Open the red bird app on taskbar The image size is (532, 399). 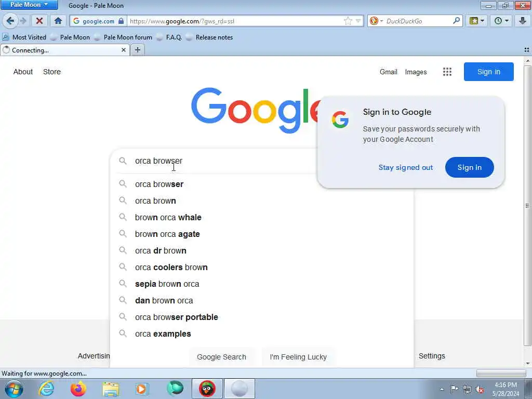point(207,389)
